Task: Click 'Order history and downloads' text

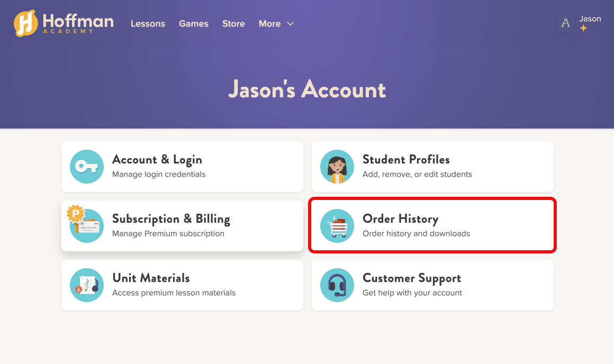Action: point(416,234)
